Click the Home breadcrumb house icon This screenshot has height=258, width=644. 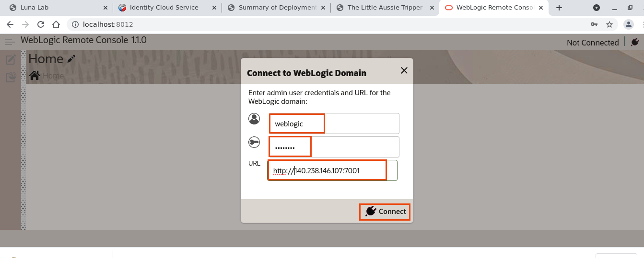pyautogui.click(x=35, y=76)
